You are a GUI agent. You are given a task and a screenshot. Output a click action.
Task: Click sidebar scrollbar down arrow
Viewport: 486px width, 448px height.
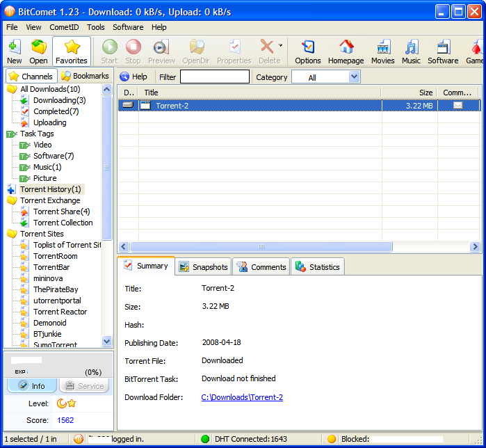tap(106, 342)
